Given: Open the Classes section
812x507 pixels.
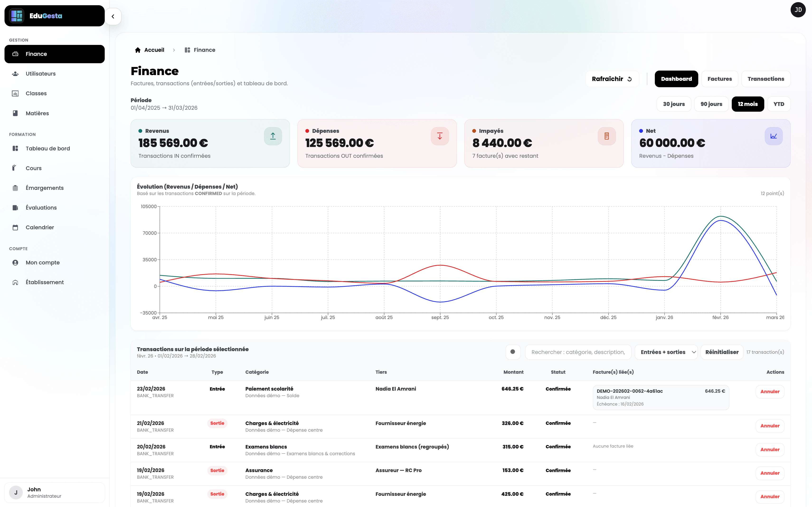Looking at the screenshot, I should (36, 93).
